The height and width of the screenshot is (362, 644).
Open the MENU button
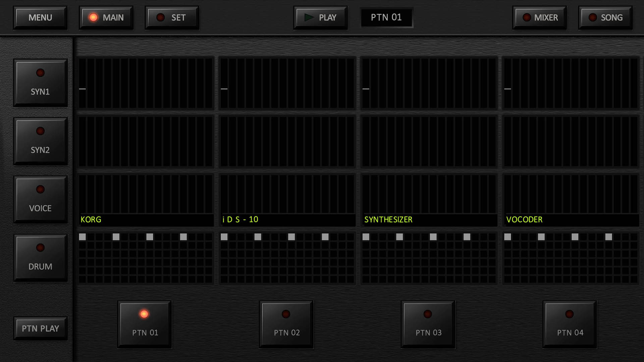coord(40,17)
